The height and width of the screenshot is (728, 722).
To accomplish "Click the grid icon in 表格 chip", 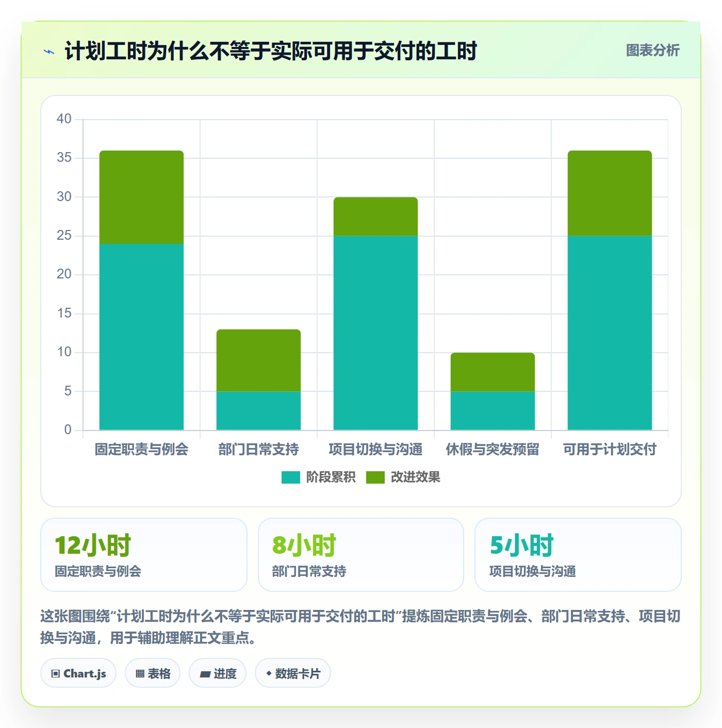I will pyautogui.click(x=140, y=674).
